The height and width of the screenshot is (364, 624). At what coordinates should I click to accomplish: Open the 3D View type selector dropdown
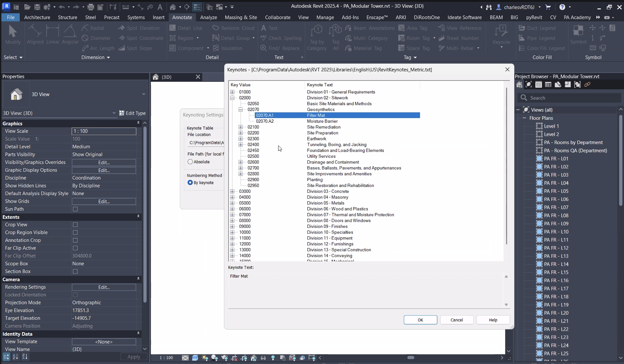[x=144, y=94]
